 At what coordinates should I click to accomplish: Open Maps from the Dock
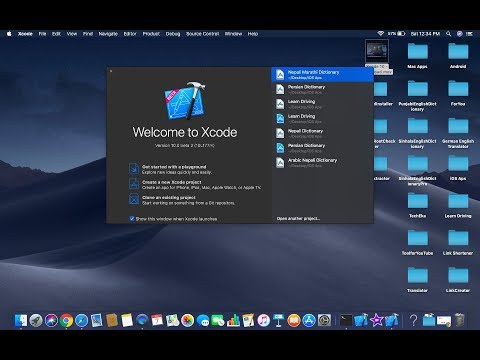pyautogui.click(x=173, y=320)
